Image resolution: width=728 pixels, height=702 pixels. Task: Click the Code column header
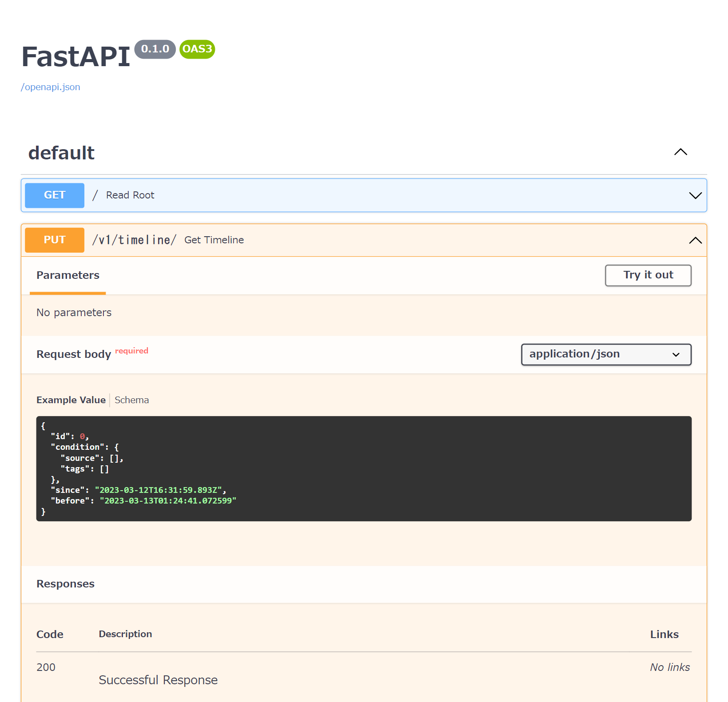click(x=50, y=635)
